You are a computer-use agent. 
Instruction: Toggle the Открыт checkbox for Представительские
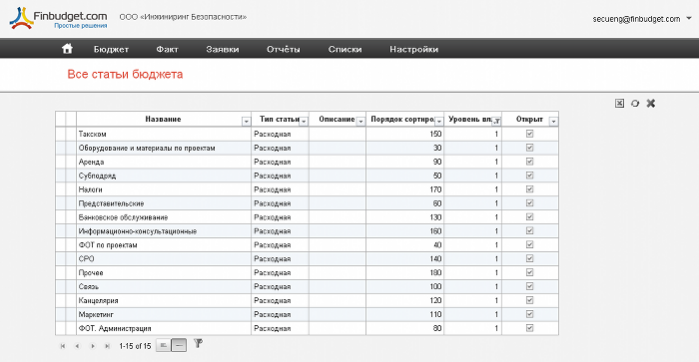(x=530, y=203)
